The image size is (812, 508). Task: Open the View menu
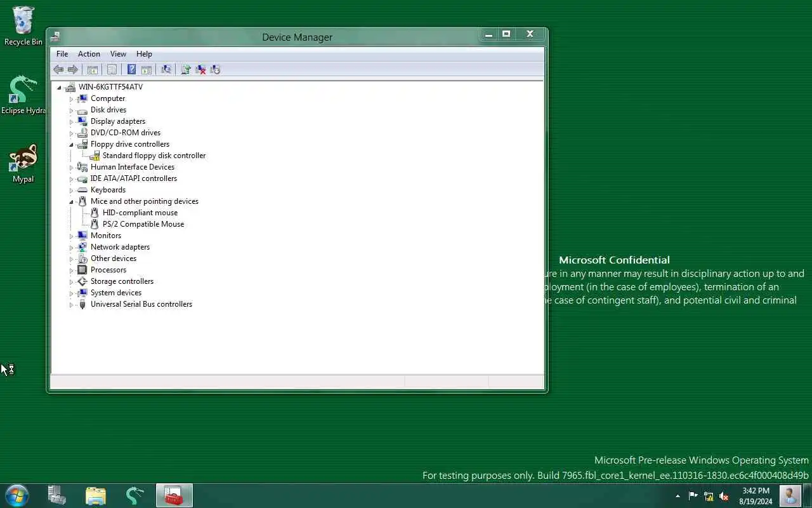tap(118, 54)
